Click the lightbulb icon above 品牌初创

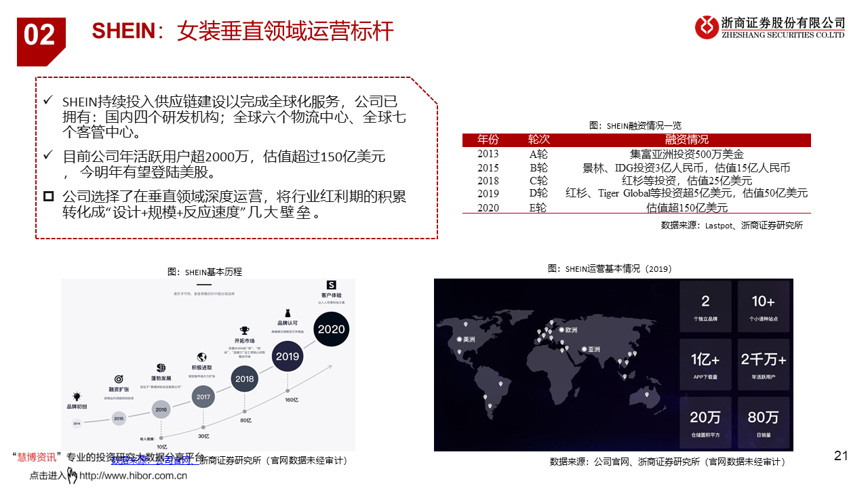click(77, 396)
